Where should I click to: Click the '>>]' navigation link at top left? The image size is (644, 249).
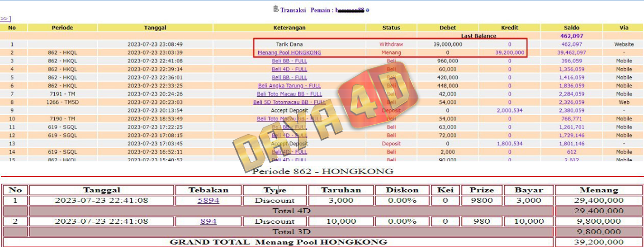5,19
